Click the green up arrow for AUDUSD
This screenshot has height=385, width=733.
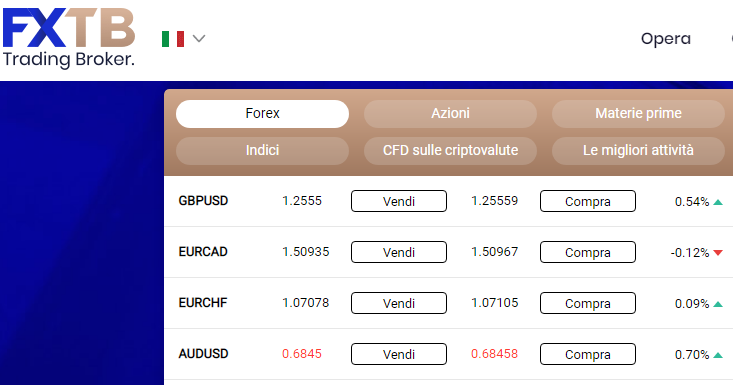pos(718,355)
